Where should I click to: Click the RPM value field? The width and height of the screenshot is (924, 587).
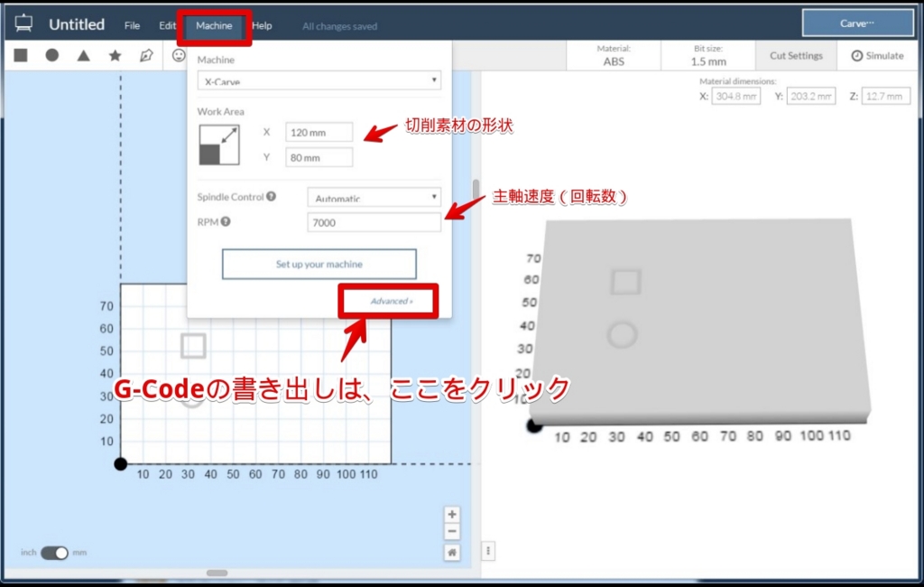(374, 222)
